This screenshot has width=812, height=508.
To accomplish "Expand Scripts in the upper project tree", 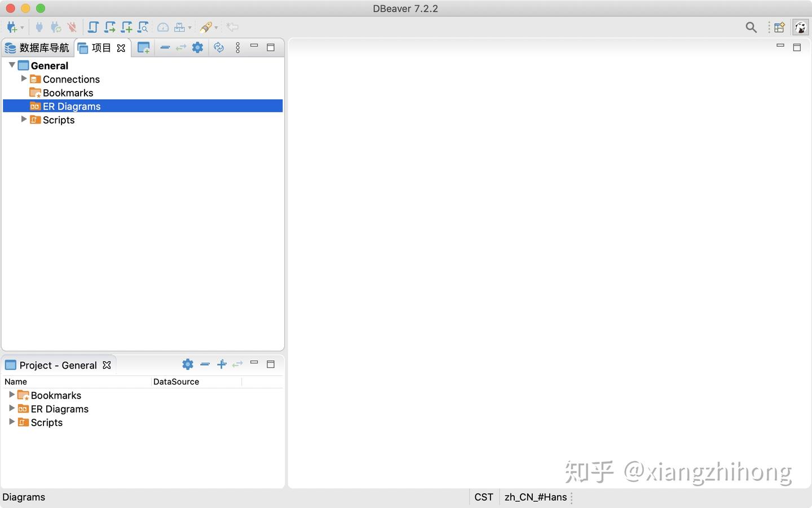I will tap(24, 119).
